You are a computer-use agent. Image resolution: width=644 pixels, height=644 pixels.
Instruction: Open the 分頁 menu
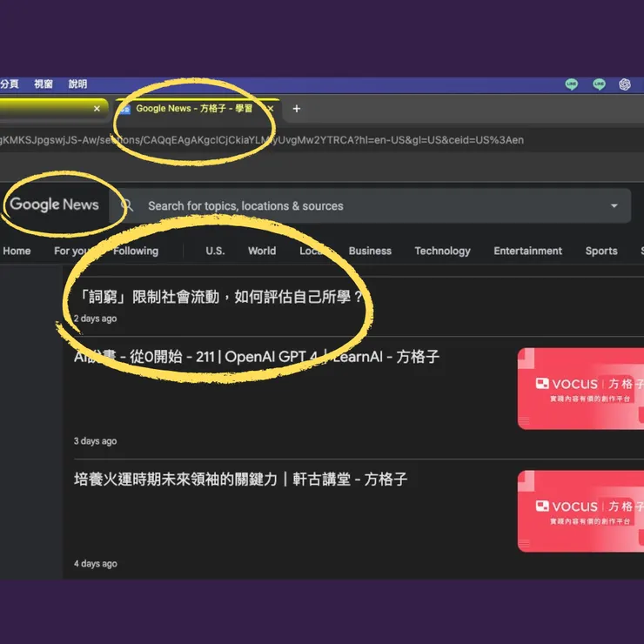click(x=9, y=84)
